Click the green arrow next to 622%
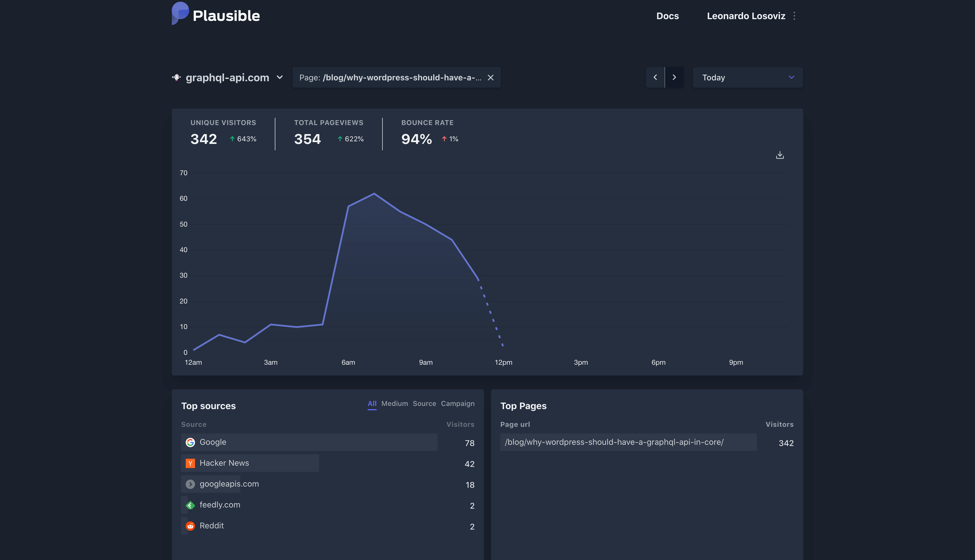Viewport: 975px width, 560px height. coord(340,139)
